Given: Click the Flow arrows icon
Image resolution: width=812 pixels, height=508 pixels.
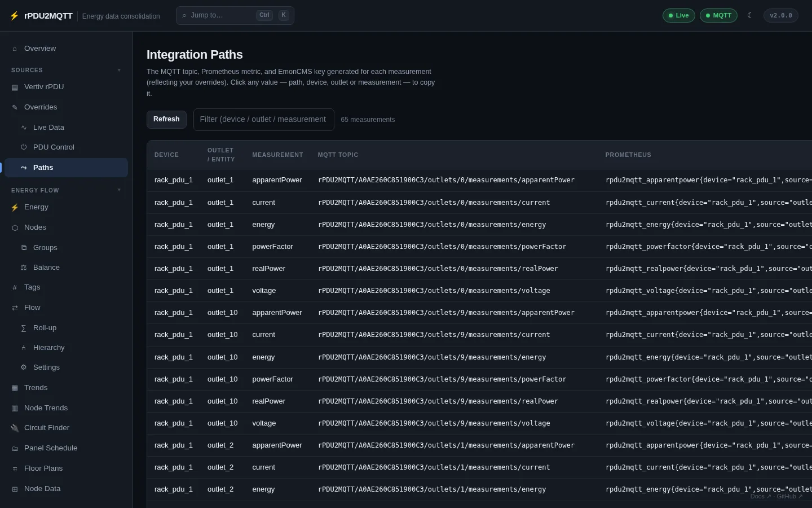Looking at the screenshot, I should click(15, 308).
